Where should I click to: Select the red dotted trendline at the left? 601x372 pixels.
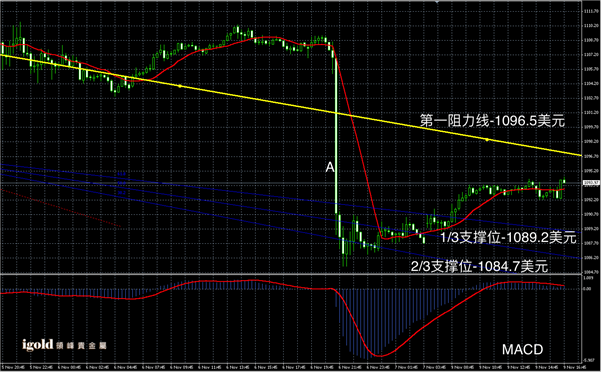(x=61, y=208)
